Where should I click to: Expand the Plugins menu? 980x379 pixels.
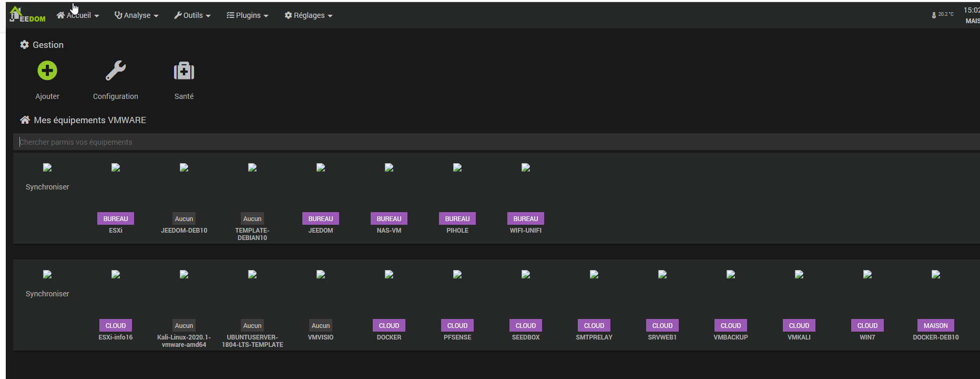click(x=248, y=15)
